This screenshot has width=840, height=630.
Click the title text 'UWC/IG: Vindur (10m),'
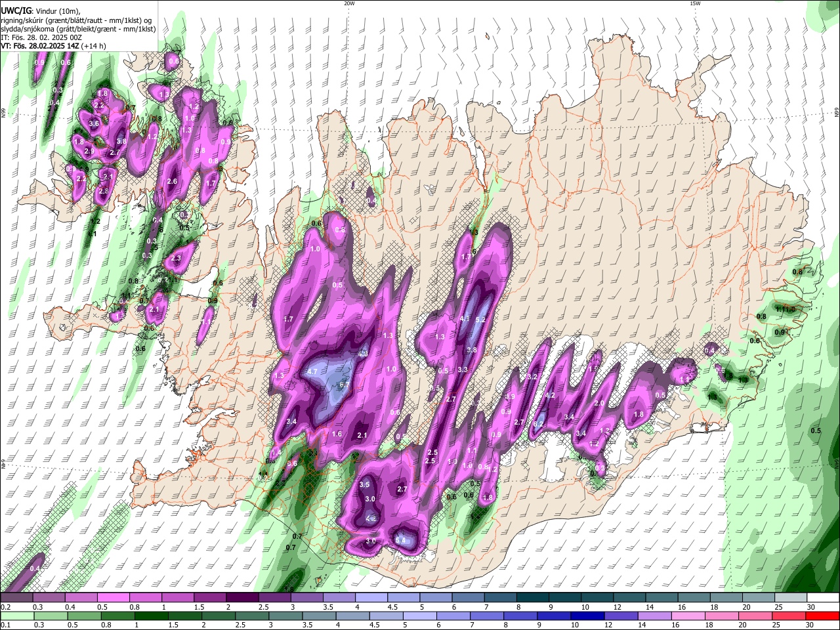pyautogui.click(x=40, y=11)
